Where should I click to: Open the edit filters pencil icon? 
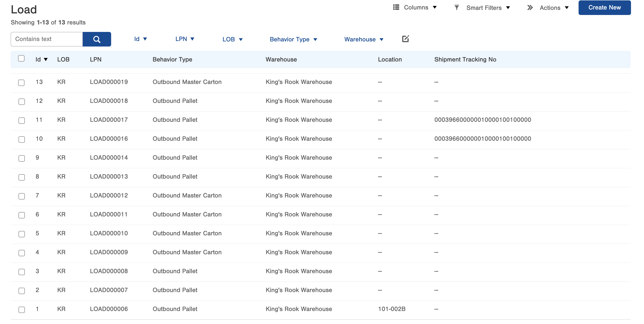click(405, 39)
